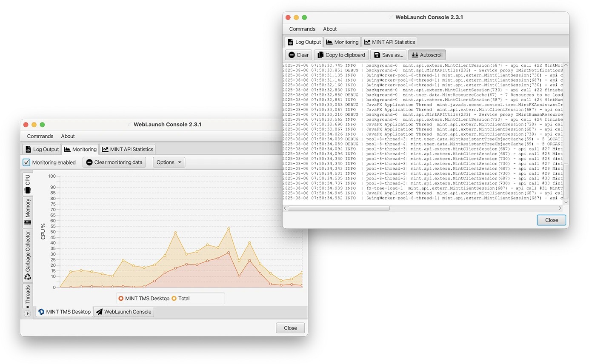Select Log Output tab in right window

[304, 42]
